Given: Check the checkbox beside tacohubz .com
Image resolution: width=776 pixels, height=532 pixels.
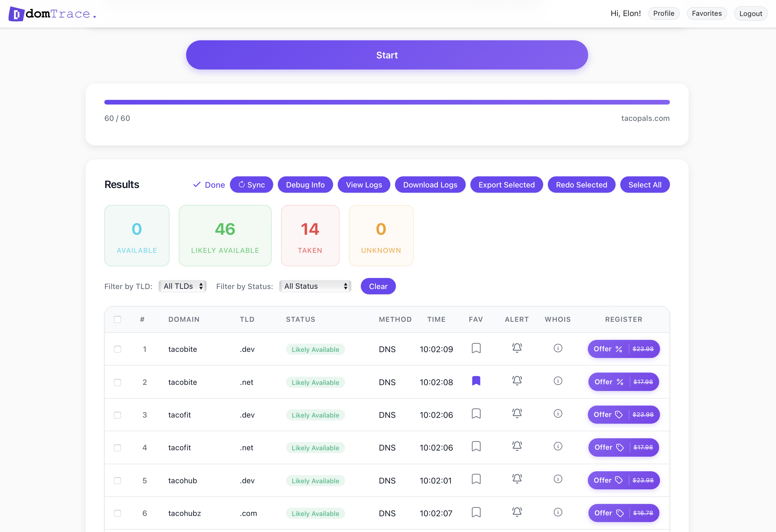Looking at the screenshot, I should [x=117, y=514].
